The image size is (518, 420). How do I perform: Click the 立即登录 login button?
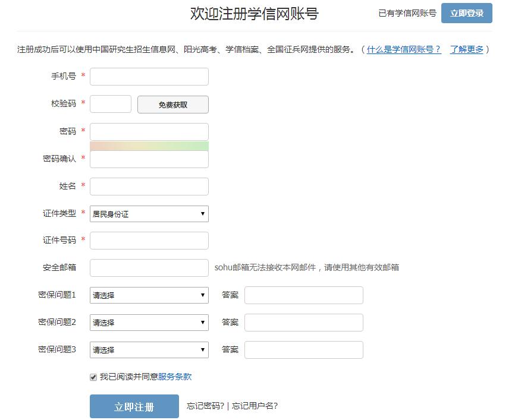466,13
